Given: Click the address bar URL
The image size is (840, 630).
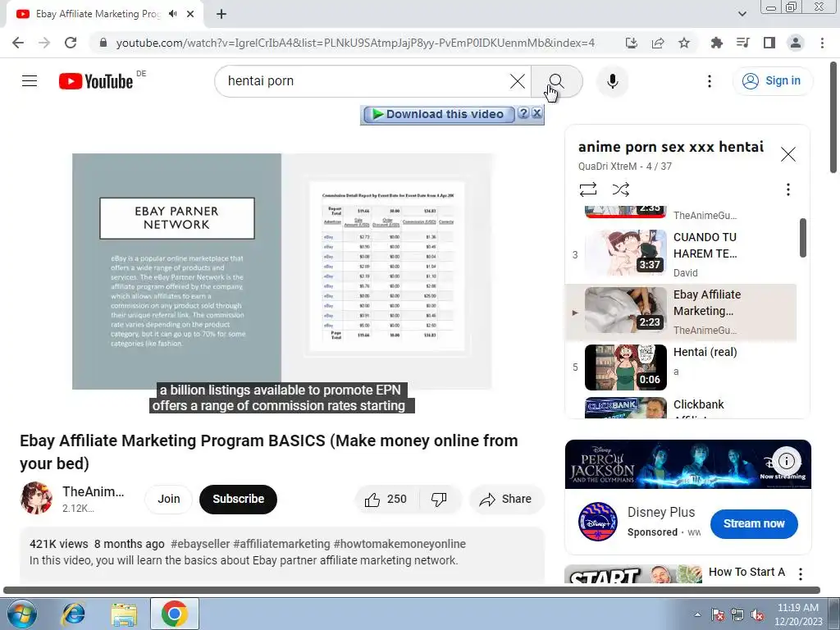Looking at the screenshot, I should [355, 43].
